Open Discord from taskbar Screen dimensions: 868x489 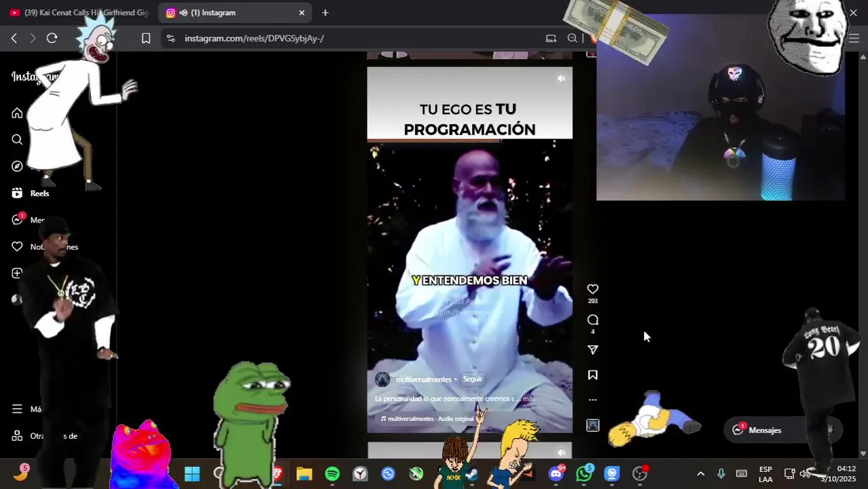556,474
